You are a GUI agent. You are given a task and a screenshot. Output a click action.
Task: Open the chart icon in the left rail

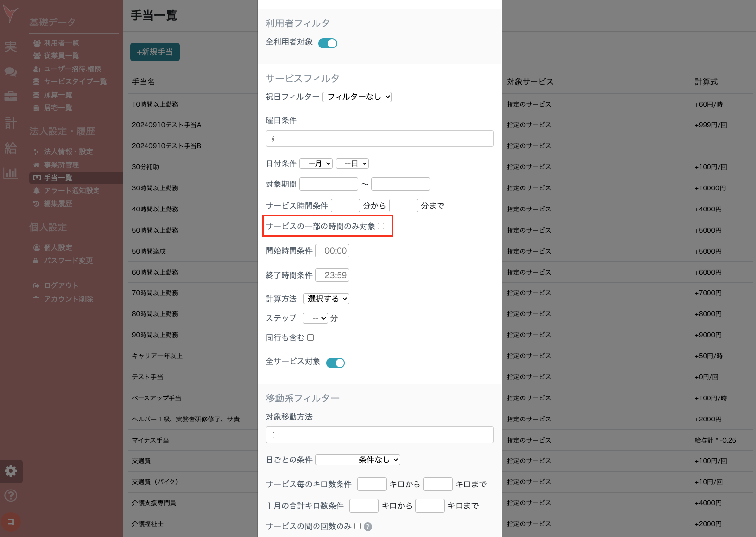11,173
